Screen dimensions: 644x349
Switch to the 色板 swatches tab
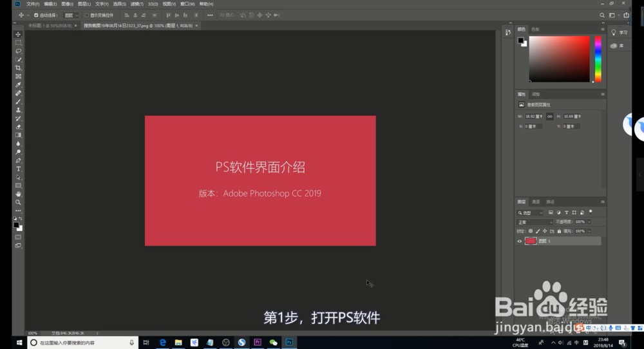click(x=535, y=29)
